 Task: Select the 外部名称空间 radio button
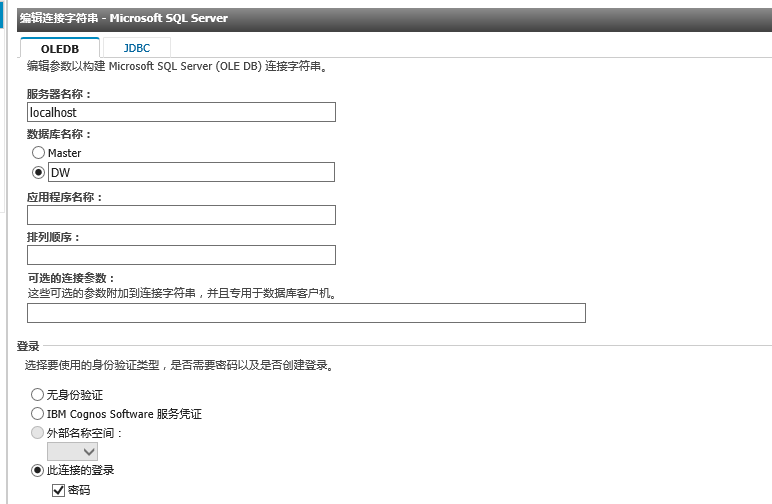click(x=37, y=433)
